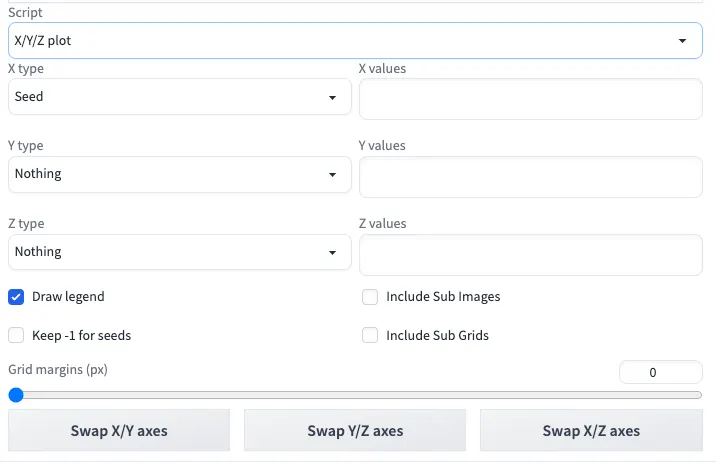716x465 pixels.
Task: Enable Include Sub Images checkbox
Action: tap(370, 297)
